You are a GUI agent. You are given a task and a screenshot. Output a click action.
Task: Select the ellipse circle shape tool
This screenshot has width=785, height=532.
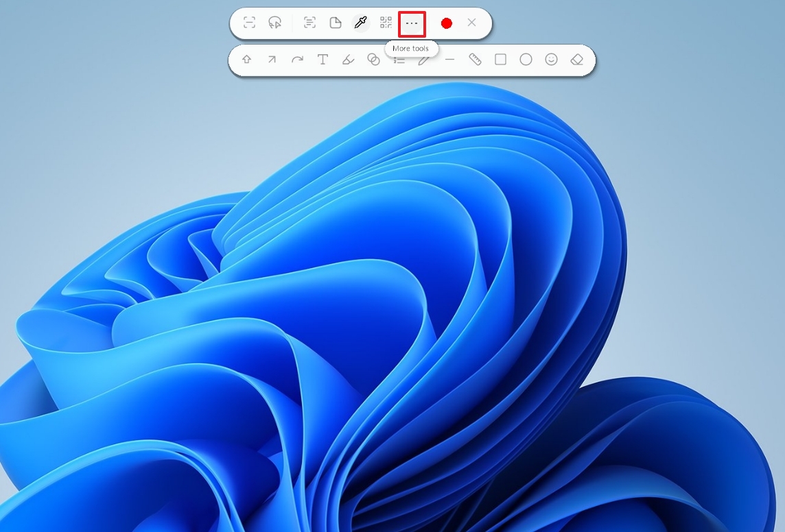(526, 60)
